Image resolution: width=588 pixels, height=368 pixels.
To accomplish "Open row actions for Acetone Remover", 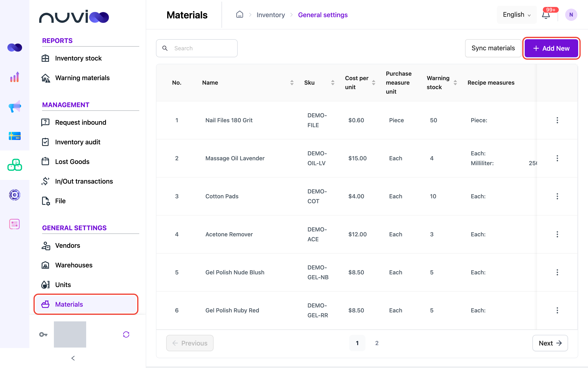I will [557, 234].
